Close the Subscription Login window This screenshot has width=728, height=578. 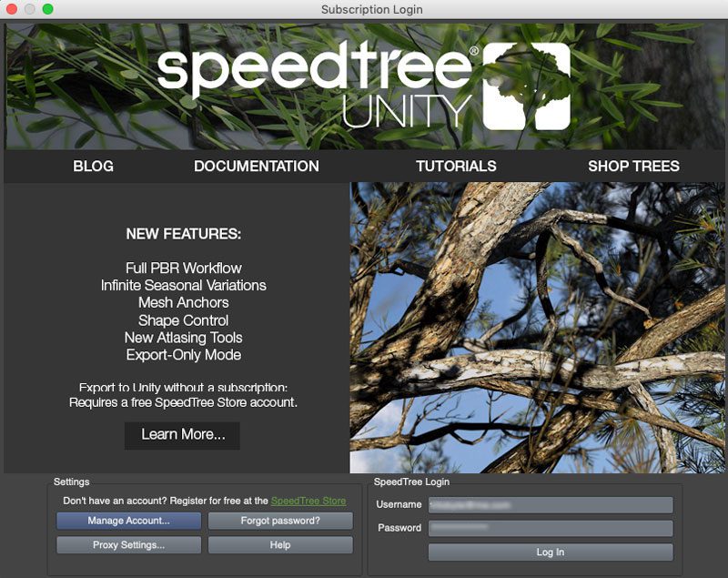point(11,9)
